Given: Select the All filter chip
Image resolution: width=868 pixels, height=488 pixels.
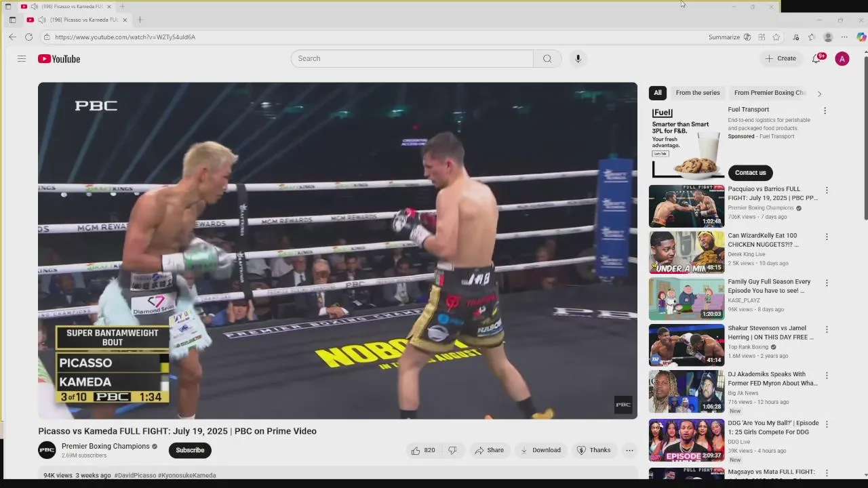Looking at the screenshot, I should click(658, 93).
